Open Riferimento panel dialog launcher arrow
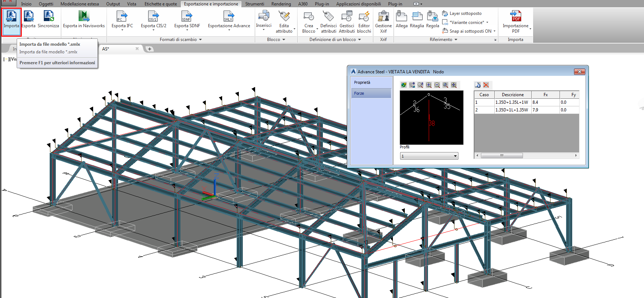The image size is (644, 298). click(x=495, y=40)
